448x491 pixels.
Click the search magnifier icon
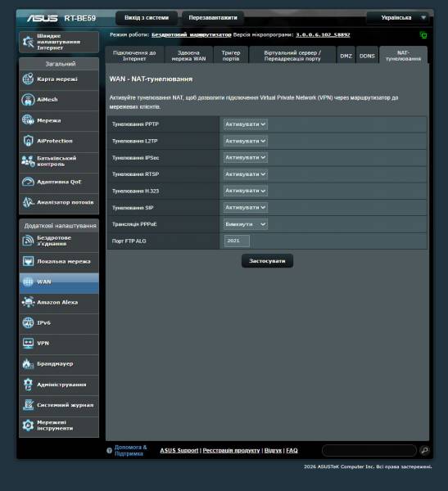coord(424,450)
